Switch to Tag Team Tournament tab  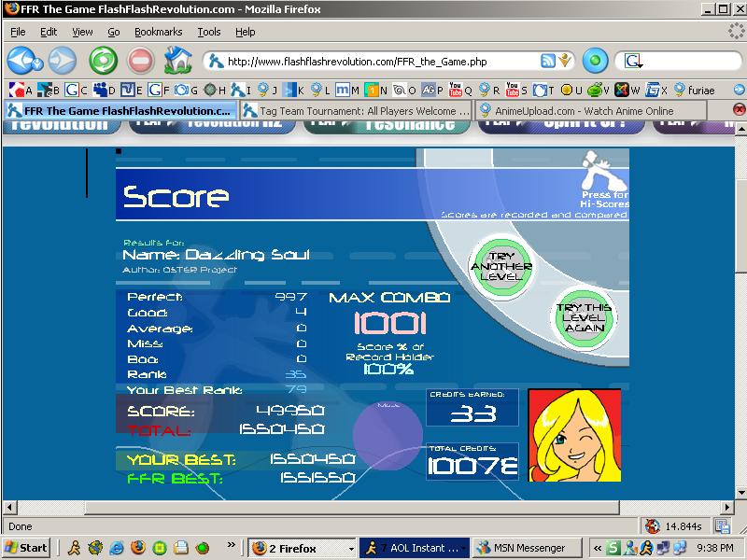click(x=356, y=111)
